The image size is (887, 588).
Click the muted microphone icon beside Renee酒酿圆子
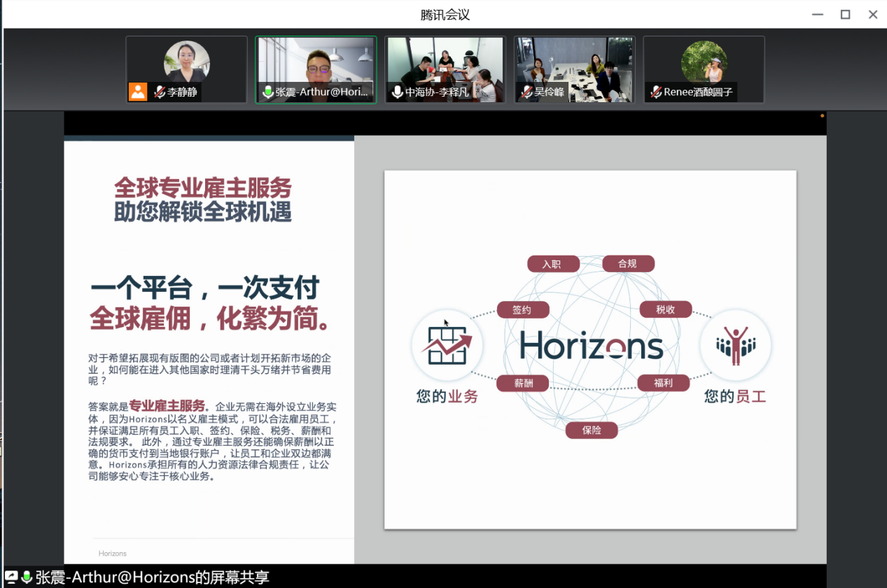click(656, 92)
